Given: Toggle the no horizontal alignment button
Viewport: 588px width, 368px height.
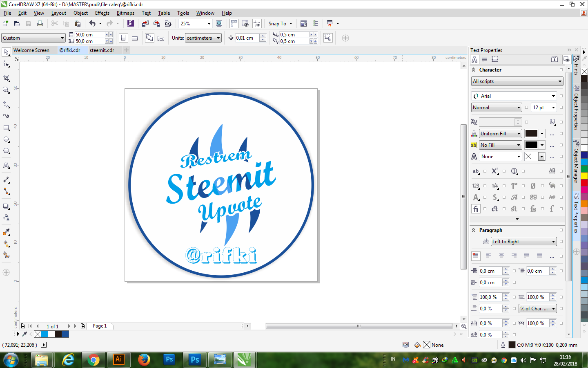Looking at the screenshot, I should click(476, 256).
